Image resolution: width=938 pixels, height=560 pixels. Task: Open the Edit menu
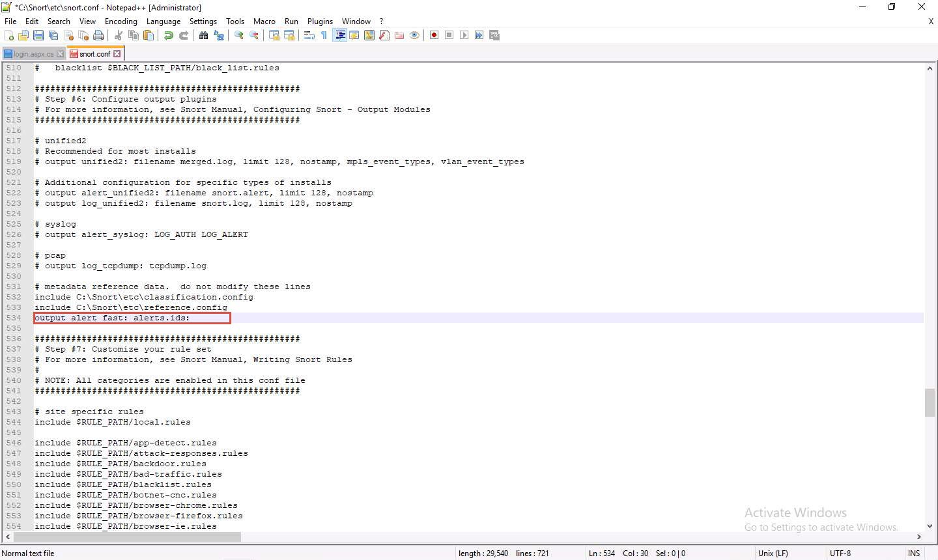(x=32, y=21)
